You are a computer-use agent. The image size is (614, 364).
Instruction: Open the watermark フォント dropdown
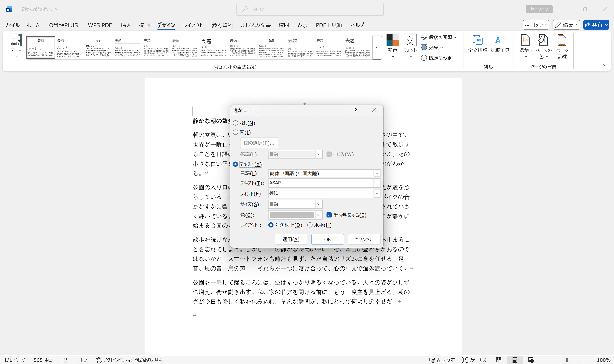coord(377,193)
